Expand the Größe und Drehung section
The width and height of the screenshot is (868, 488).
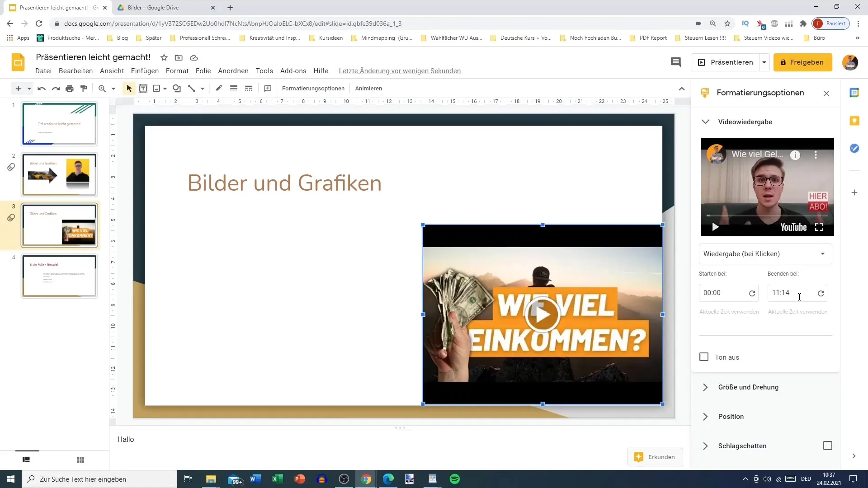(705, 387)
